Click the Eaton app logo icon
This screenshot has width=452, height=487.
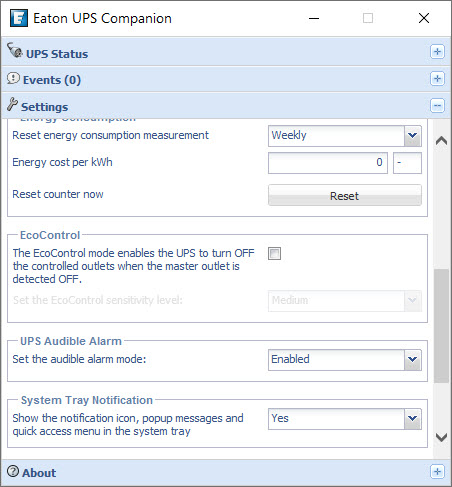point(19,18)
